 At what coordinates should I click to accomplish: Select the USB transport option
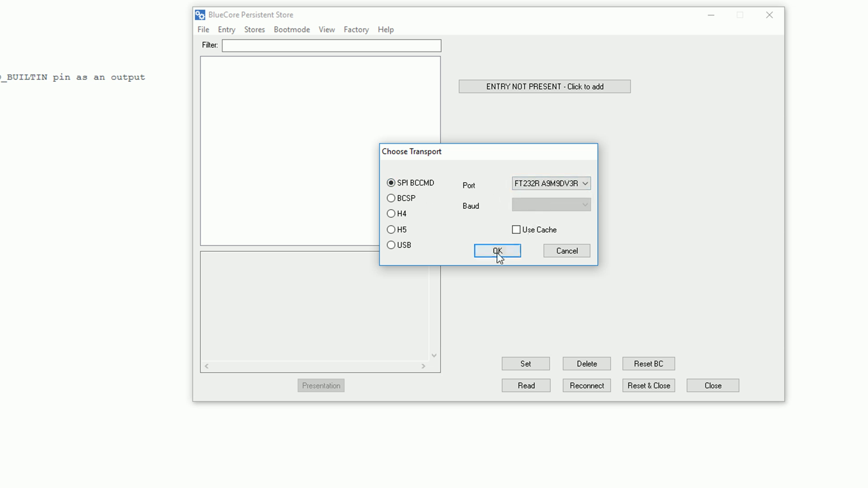391,244
